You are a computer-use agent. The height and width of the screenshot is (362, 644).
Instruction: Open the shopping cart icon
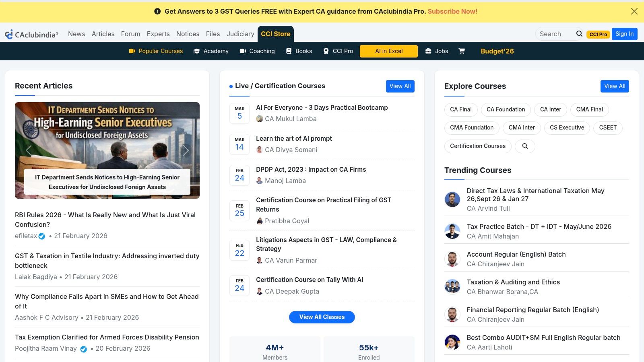tap(462, 51)
